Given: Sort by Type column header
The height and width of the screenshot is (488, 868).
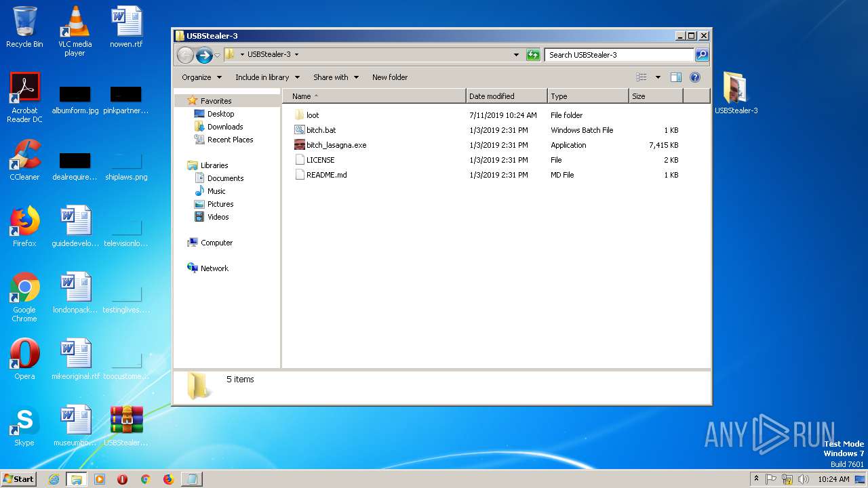Looking at the screenshot, I should [x=588, y=96].
